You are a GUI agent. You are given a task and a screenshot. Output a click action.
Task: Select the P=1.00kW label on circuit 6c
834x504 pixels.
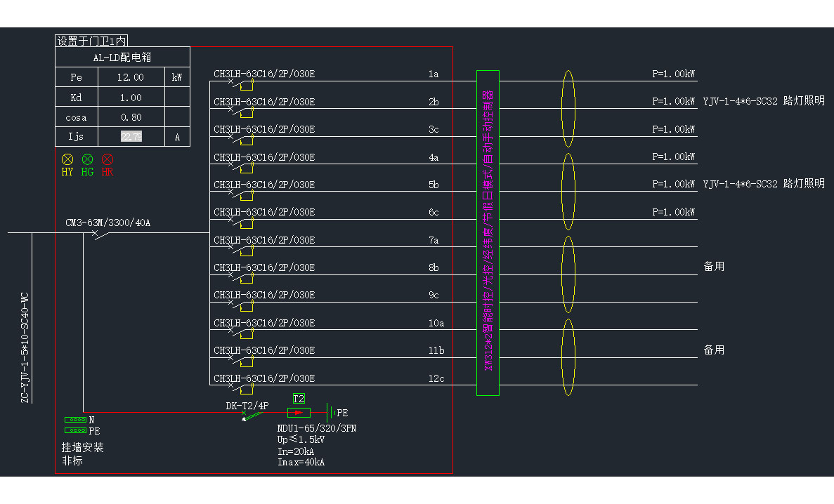[x=673, y=212]
